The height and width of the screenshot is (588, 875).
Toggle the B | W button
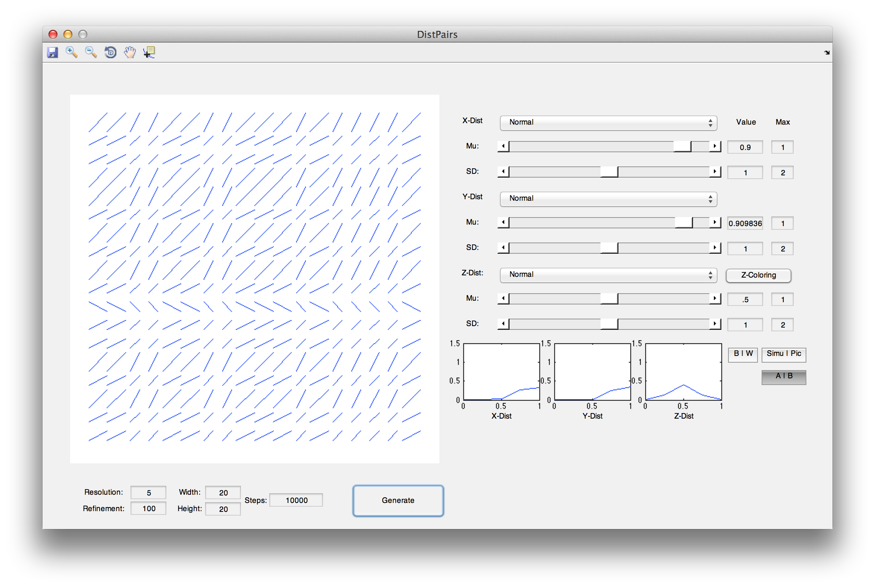click(743, 354)
